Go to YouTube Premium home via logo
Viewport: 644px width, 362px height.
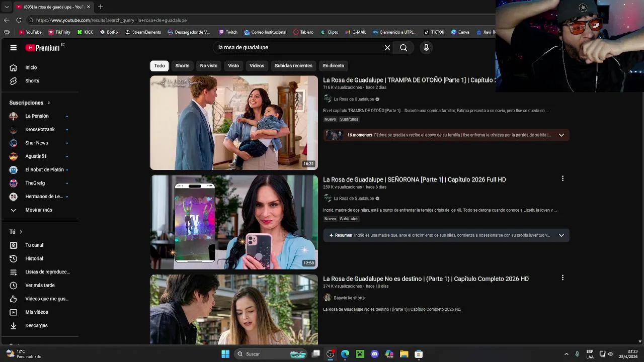pyautogui.click(x=43, y=48)
